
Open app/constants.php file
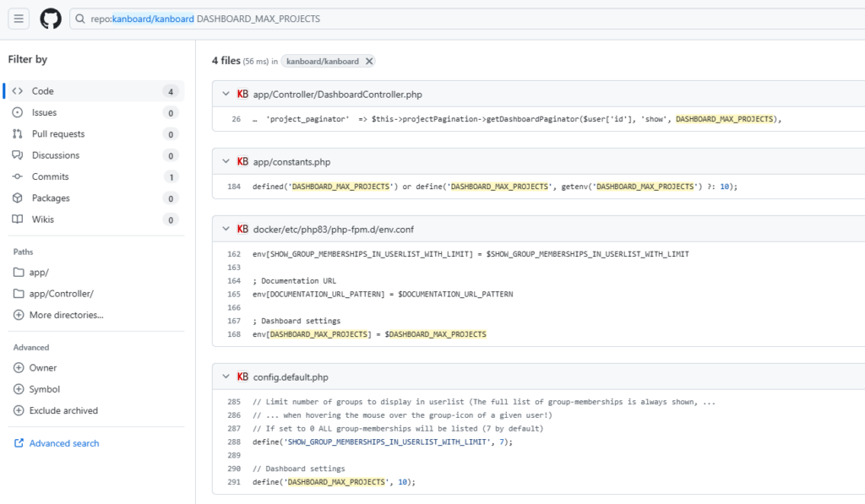pyautogui.click(x=291, y=162)
